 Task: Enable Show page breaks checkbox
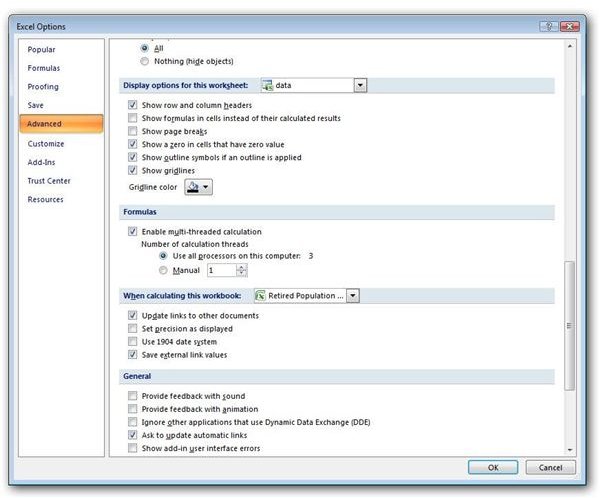132,131
